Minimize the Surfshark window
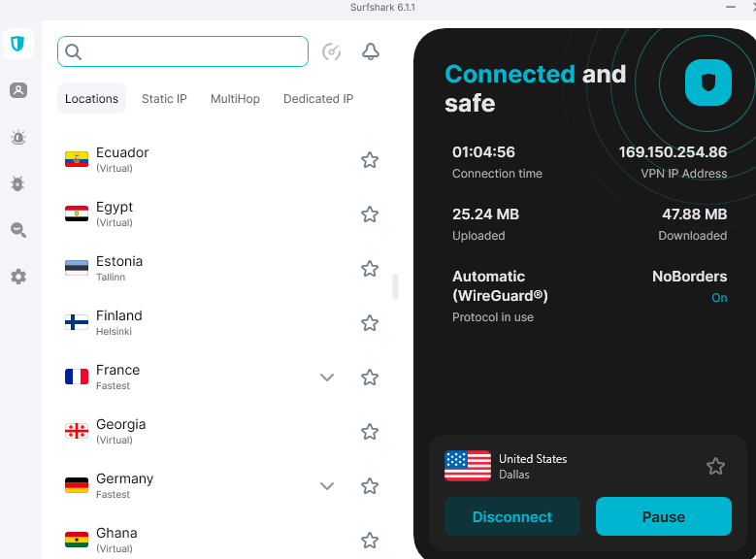The height and width of the screenshot is (559, 756). 731,7
